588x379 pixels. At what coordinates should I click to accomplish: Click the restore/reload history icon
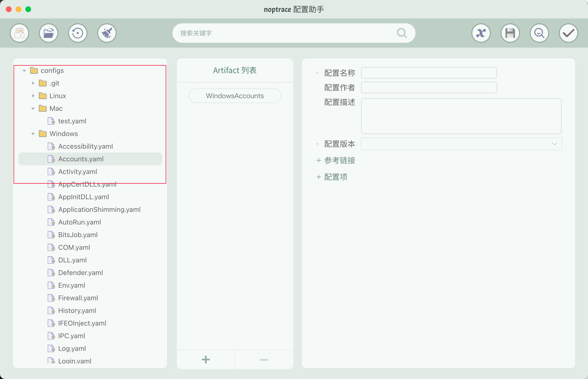click(x=78, y=33)
